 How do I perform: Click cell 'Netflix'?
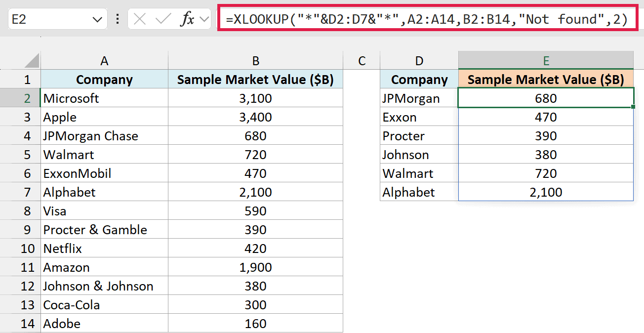[104, 249]
